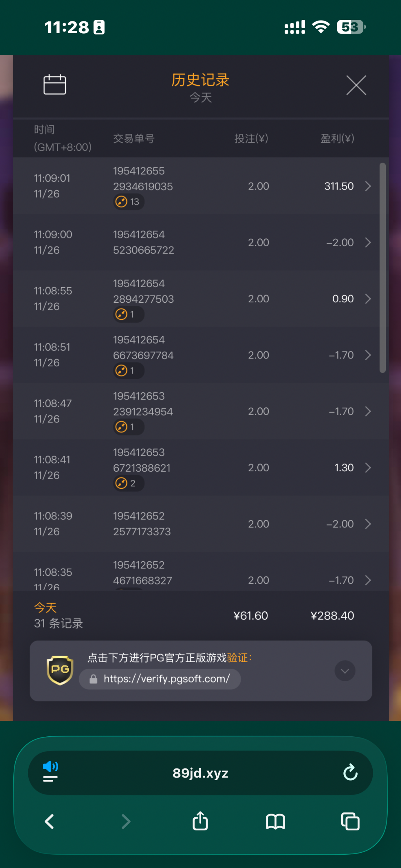Tap the 89jd.xyz address bar

coord(200,773)
